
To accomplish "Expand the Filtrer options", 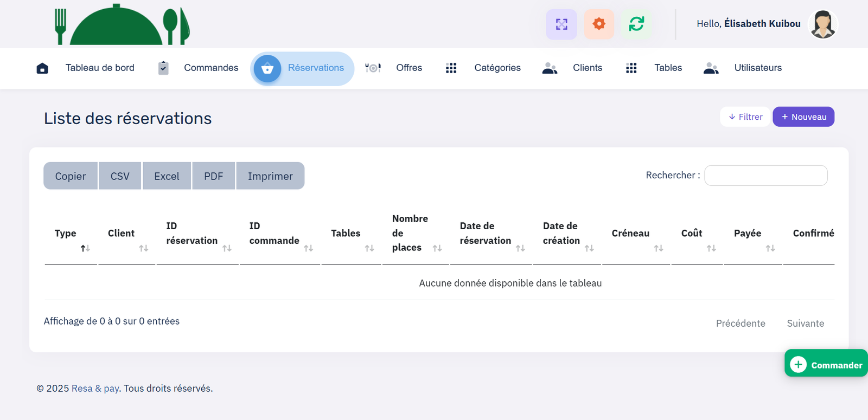I will coord(745,117).
